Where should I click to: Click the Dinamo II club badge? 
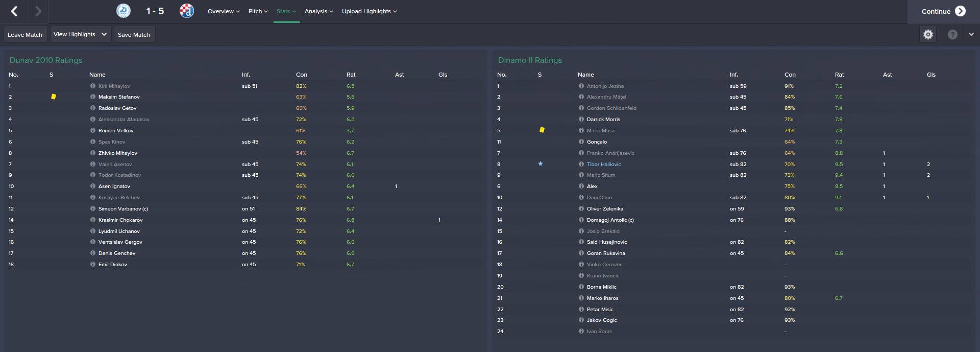pos(187,11)
